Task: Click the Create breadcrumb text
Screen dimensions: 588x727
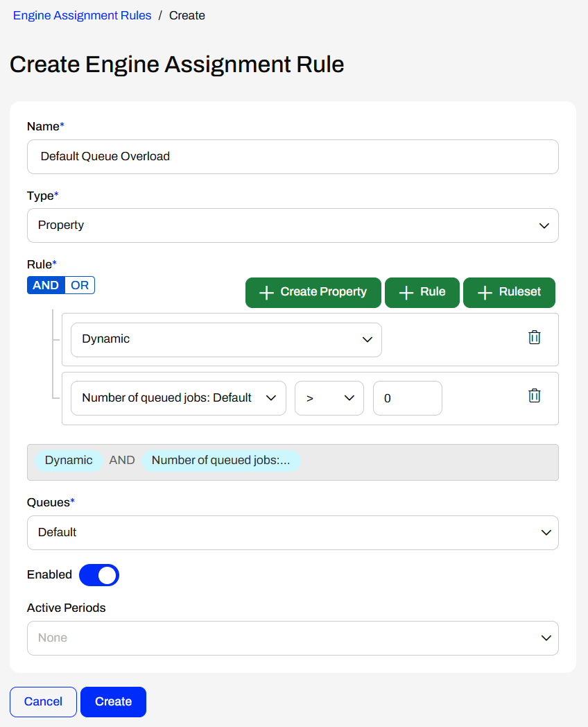Action: pyautogui.click(x=187, y=15)
